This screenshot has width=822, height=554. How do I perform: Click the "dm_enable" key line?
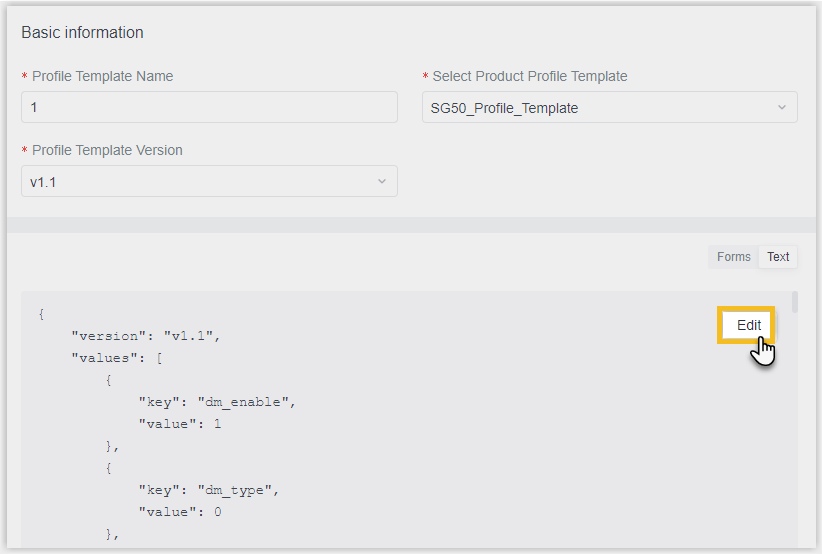pos(217,402)
